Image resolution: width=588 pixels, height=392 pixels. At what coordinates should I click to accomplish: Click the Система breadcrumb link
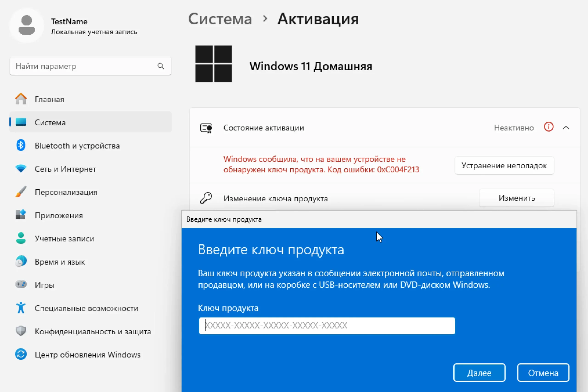(x=220, y=19)
